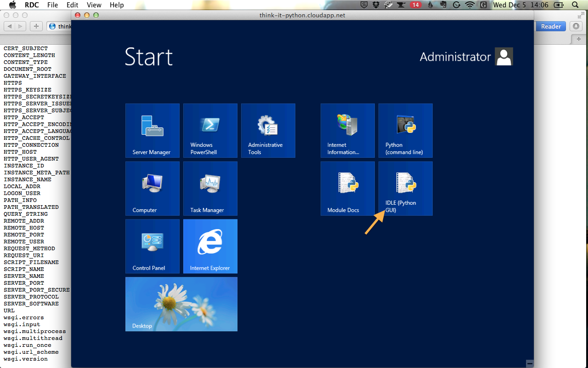Click the G menu bar icon
The width and height of the screenshot is (588, 368).
coord(483,5)
